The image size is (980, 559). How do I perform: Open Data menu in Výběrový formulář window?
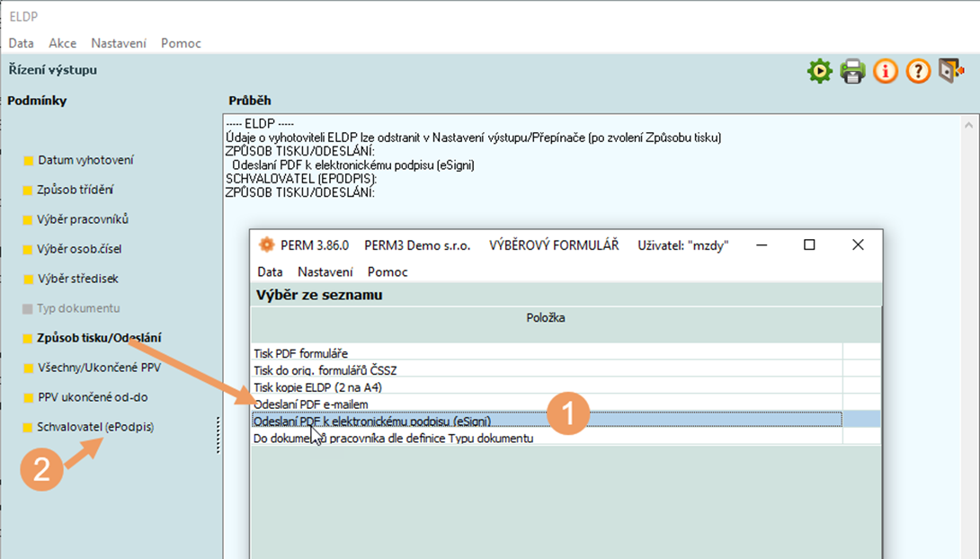270,271
